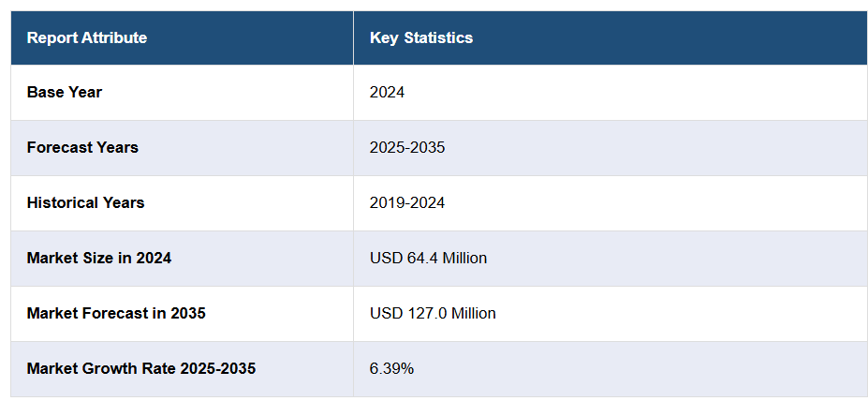Click the Market Forecast in 2035 label

click(116, 314)
